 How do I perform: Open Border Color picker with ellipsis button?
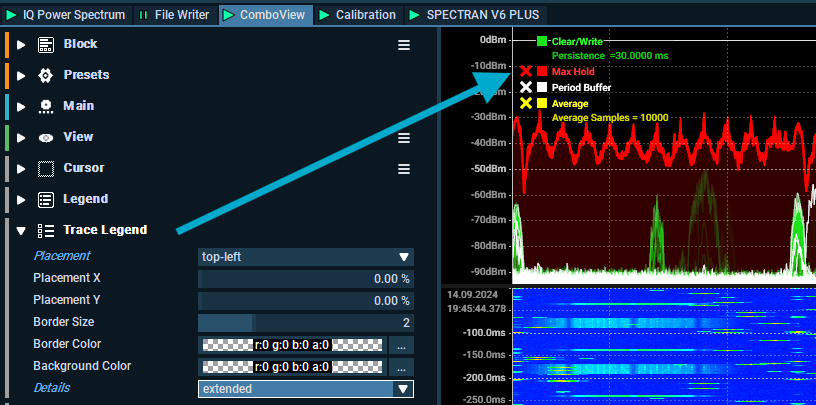point(400,345)
